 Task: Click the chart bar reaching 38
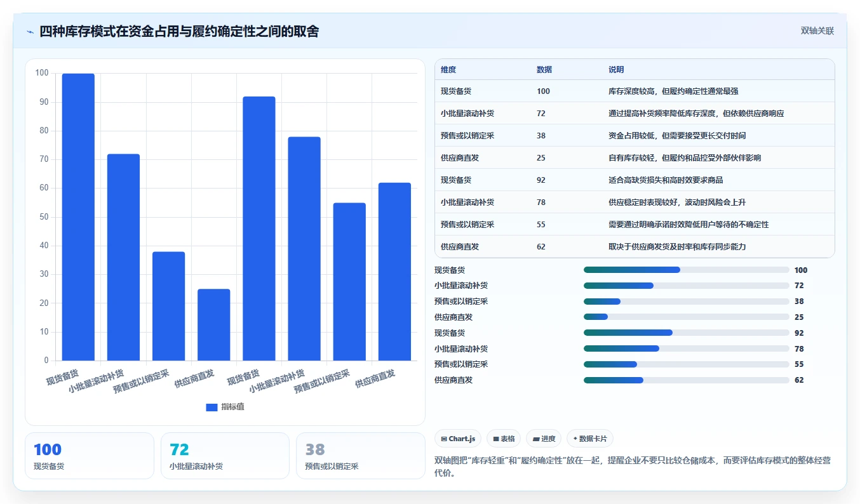pyautogui.click(x=168, y=306)
